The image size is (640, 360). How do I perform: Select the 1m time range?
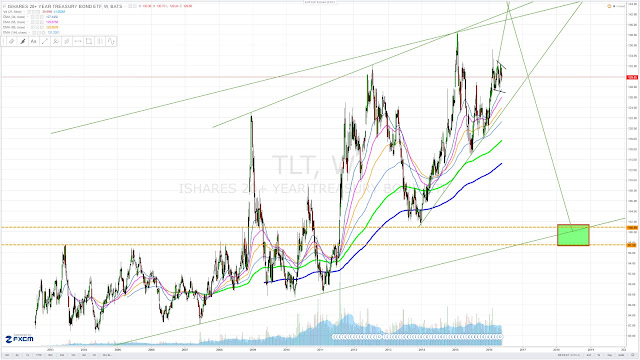click(73, 355)
